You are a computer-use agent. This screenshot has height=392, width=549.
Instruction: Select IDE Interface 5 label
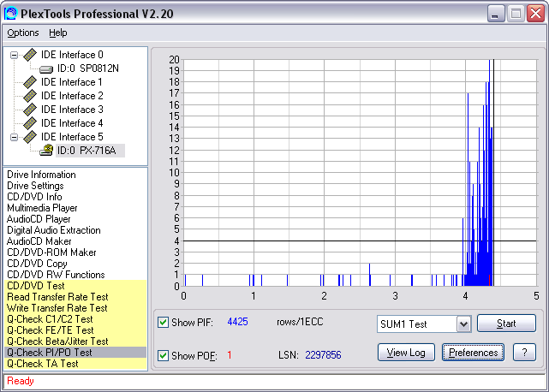coord(72,137)
